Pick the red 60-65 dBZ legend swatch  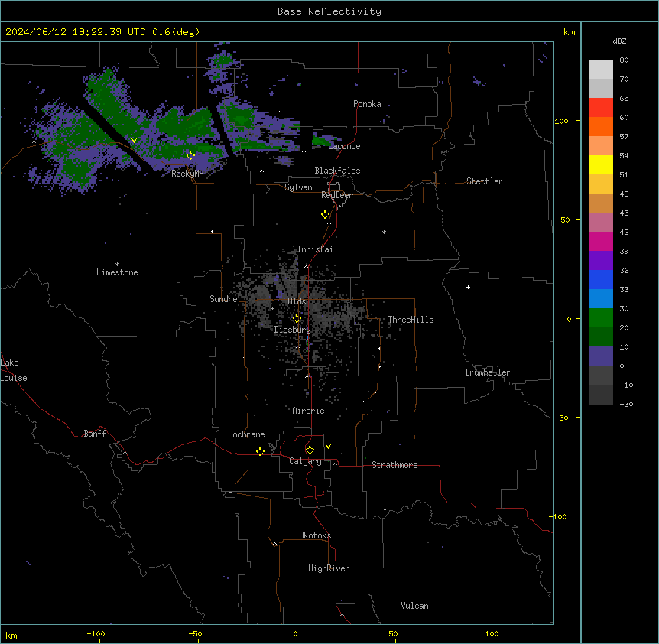click(x=601, y=108)
